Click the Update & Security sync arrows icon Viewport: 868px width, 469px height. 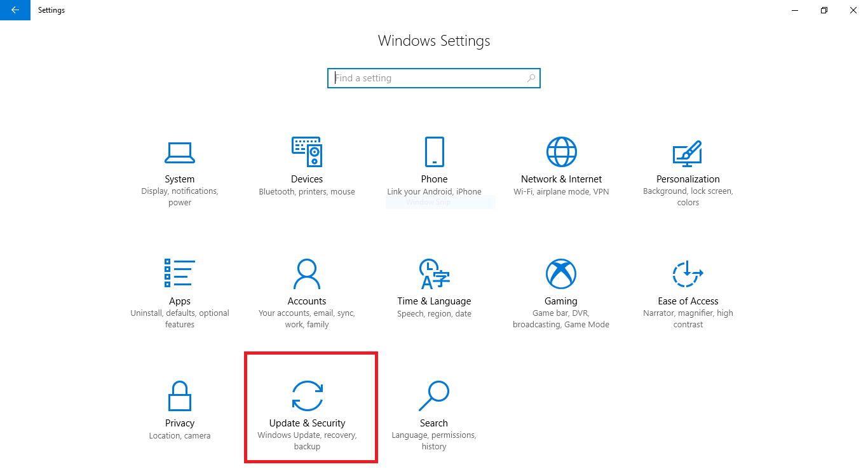[x=307, y=395]
